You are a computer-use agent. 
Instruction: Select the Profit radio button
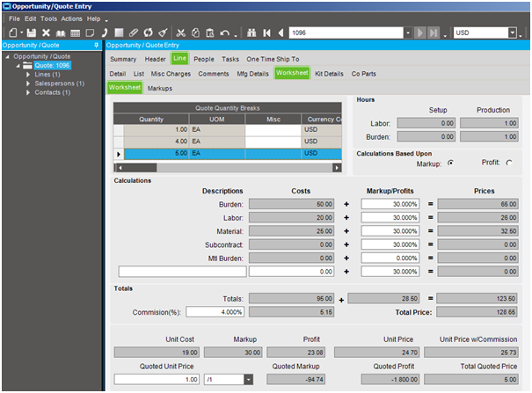[x=508, y=163]
